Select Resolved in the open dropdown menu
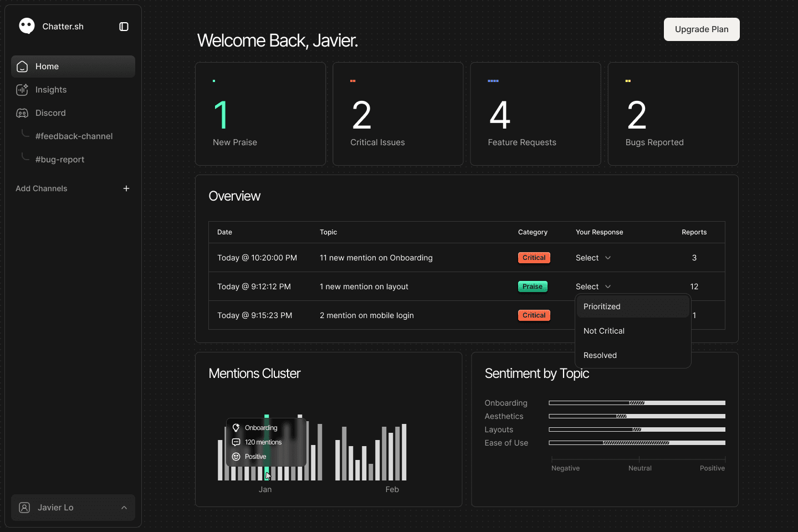The image size is (798, 532). 600,355
